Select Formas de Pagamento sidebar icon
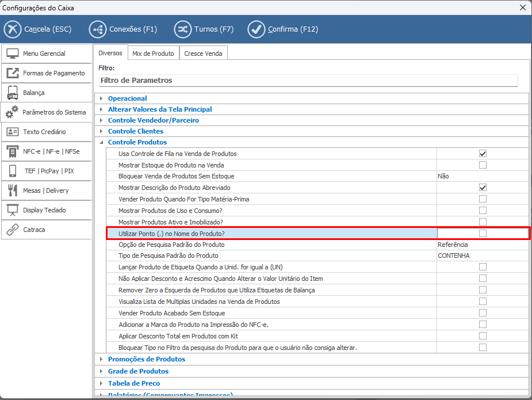532x400 pixels. [13, 73]
